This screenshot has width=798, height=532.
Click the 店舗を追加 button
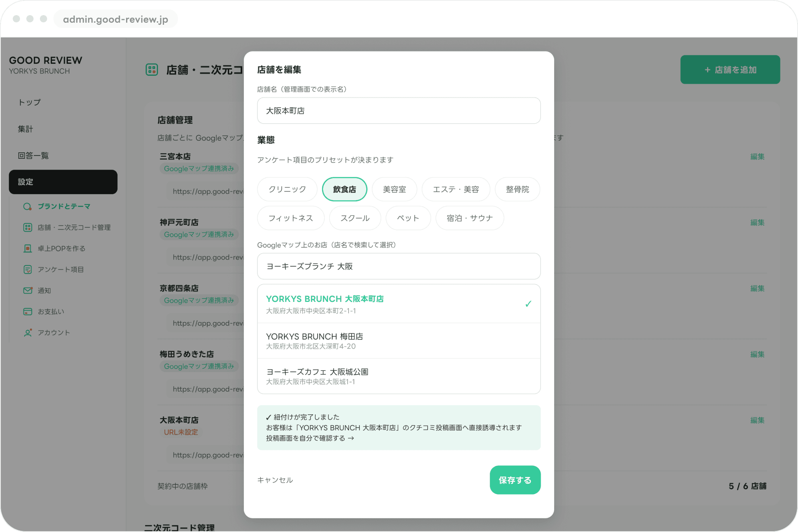730,70
